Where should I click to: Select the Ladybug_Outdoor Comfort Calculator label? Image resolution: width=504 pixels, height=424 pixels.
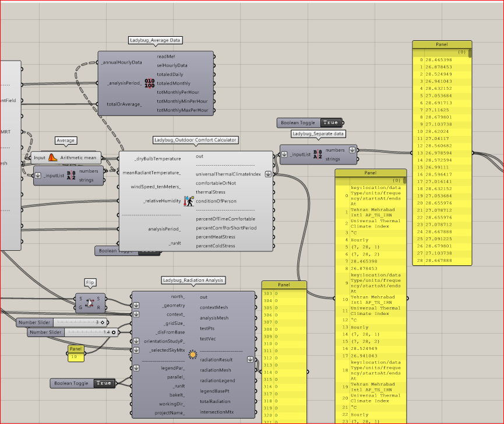tap(195, 140)
